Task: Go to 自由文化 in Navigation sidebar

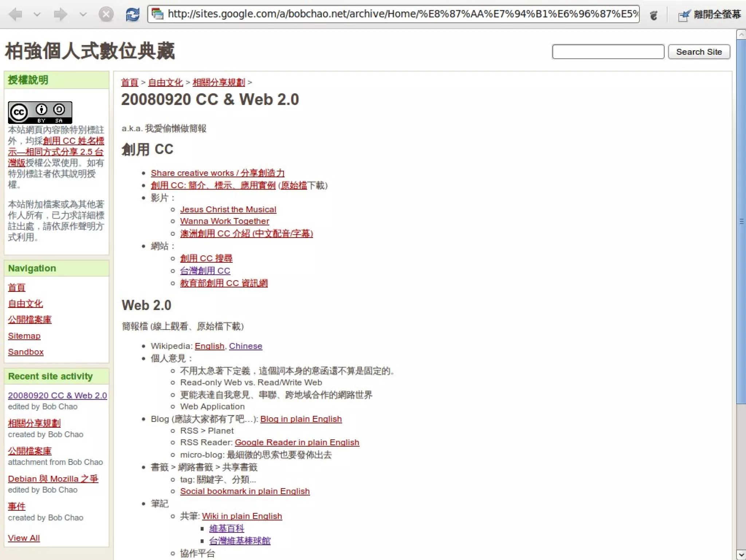Action: click(x=25, y=304)
